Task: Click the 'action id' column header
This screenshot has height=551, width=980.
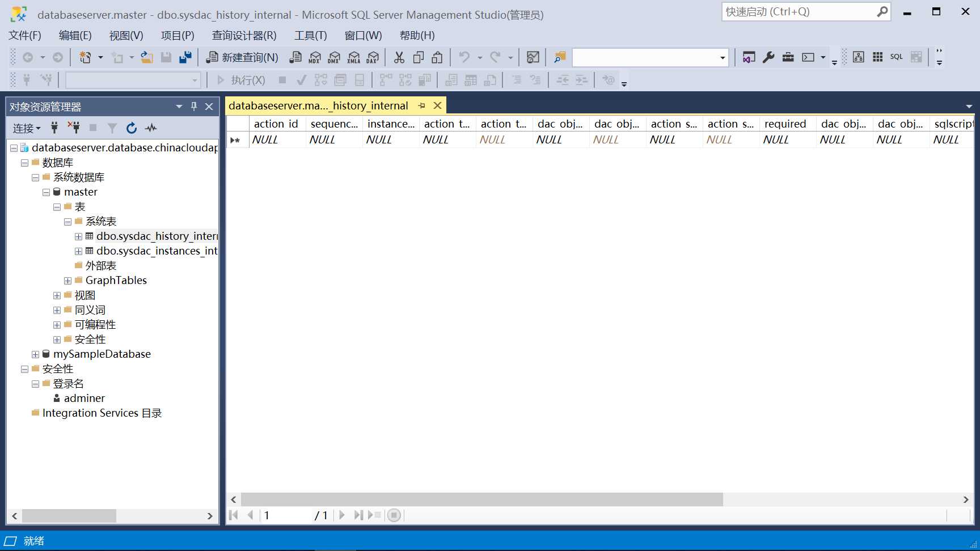Action: pyautogui.click(x=277, y=124)
